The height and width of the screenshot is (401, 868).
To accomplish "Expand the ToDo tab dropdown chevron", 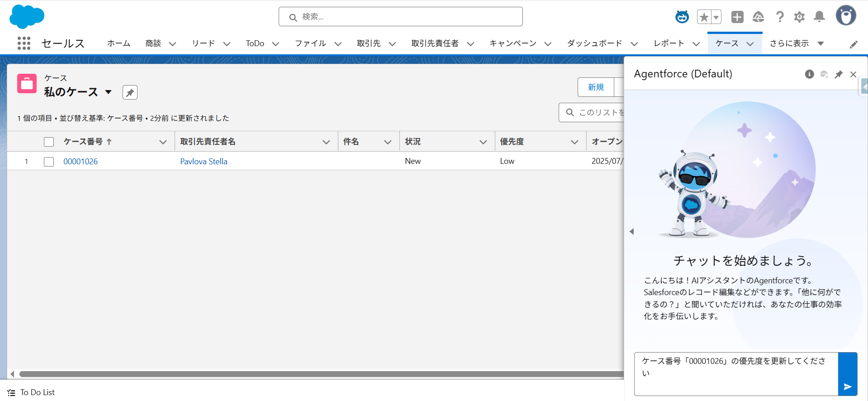I will pyautogui.click(x=275, y=44).
